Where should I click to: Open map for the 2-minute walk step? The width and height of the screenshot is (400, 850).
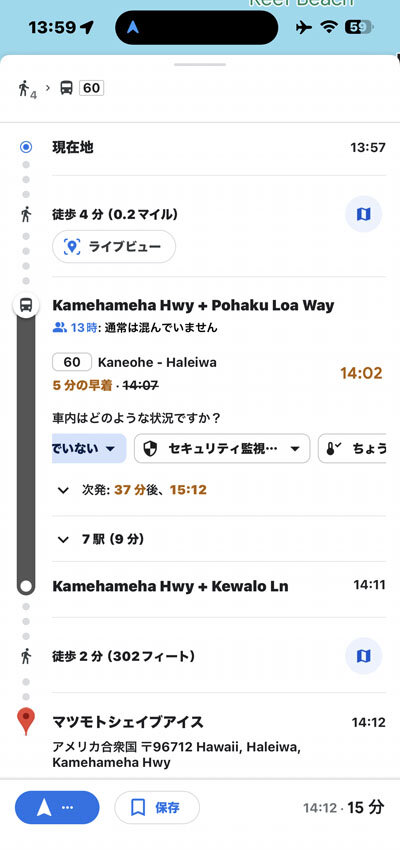pos(363,656)
